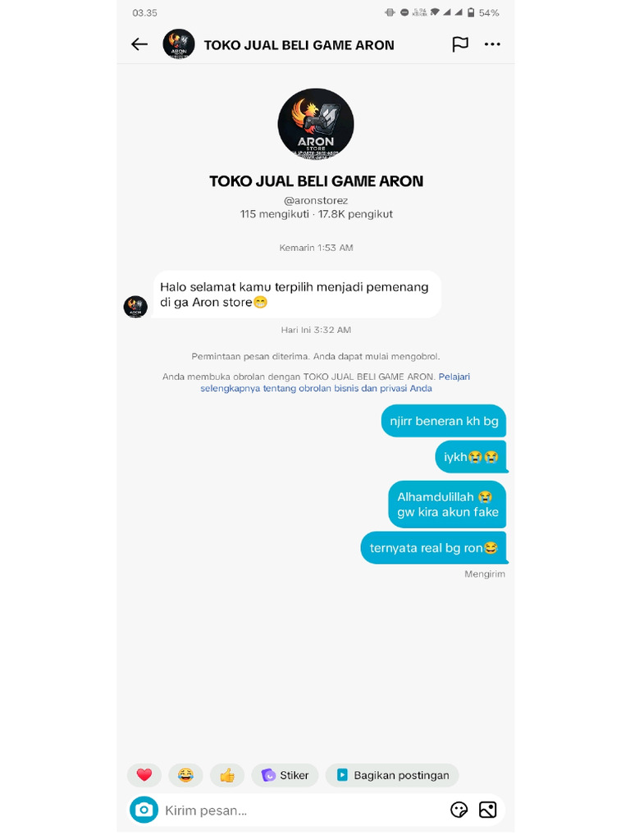Screen dimensions: 630x840
Task: Send the laughing face quick reaction
Action: [x=185, y=774]
